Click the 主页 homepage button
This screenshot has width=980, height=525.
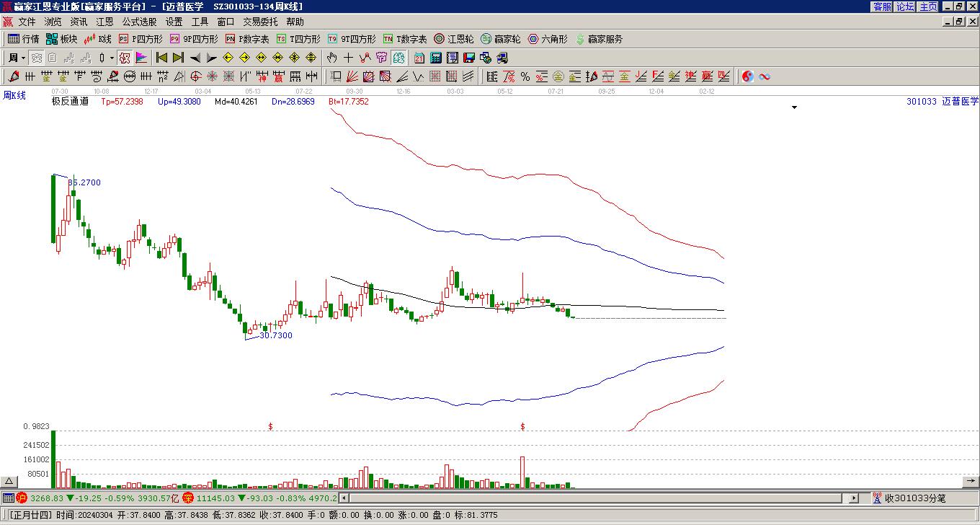point(929,6)
